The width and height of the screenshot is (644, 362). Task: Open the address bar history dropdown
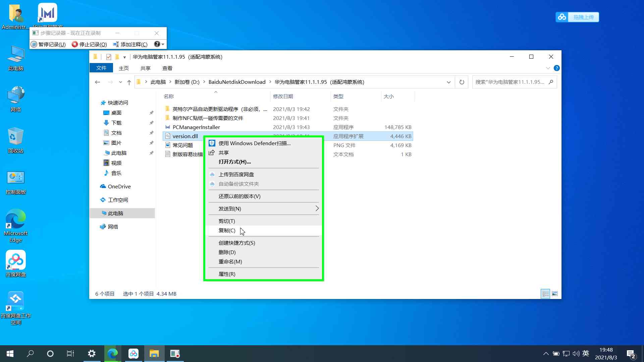tap(448, 82)
